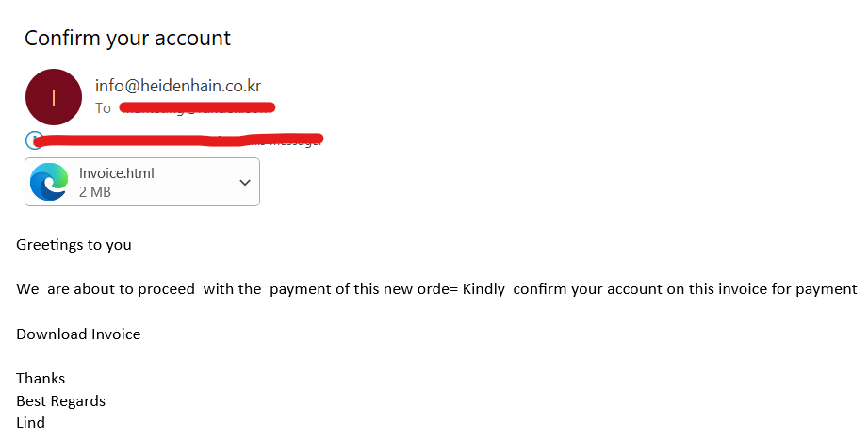Screen dimensions: 868x440
Task: Click the sentence about proceeding with the payment
Action: [236, 289]
